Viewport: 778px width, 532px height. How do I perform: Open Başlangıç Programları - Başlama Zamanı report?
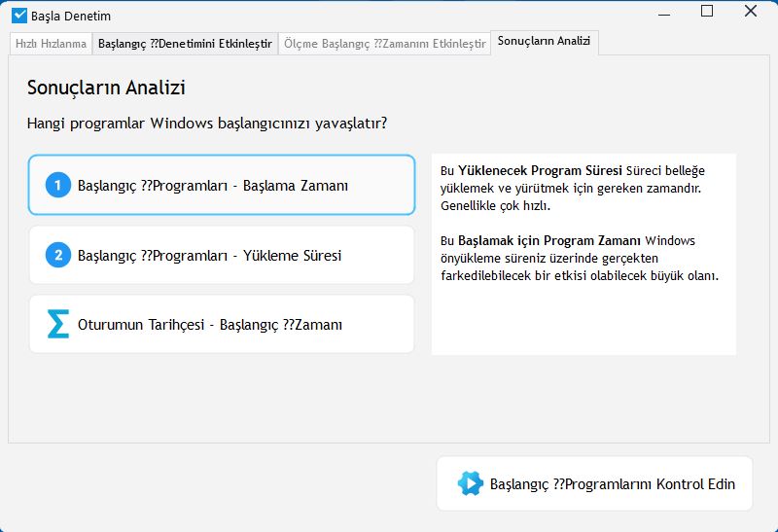[222, 185]
